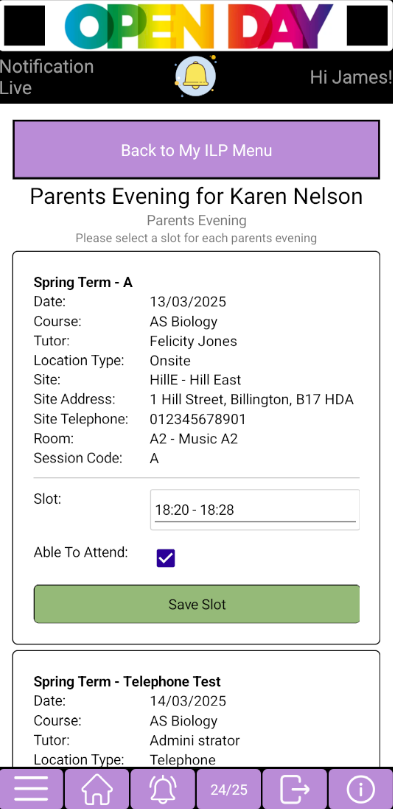Click the Open Day rainbow banner

[x=199, y=25]
